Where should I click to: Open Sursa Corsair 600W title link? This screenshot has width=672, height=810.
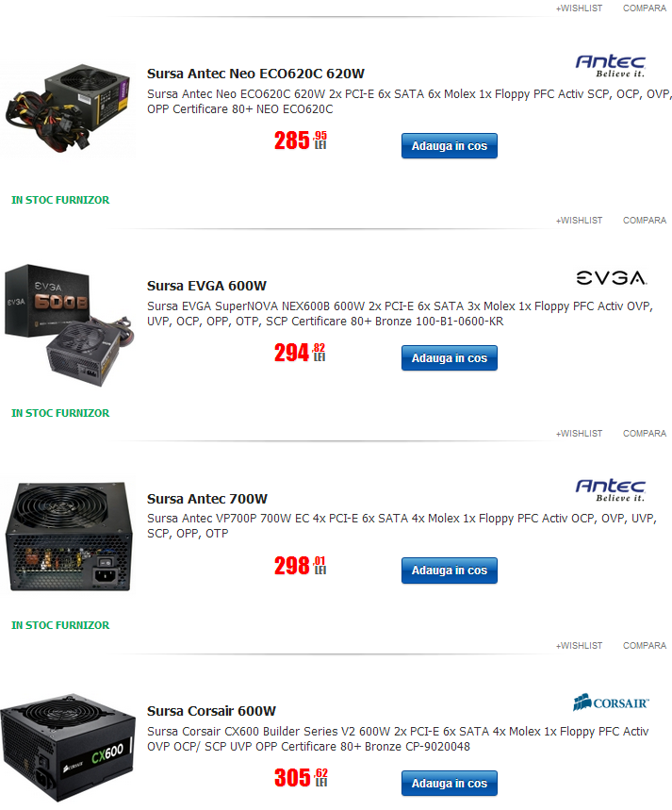pos(211,711)
